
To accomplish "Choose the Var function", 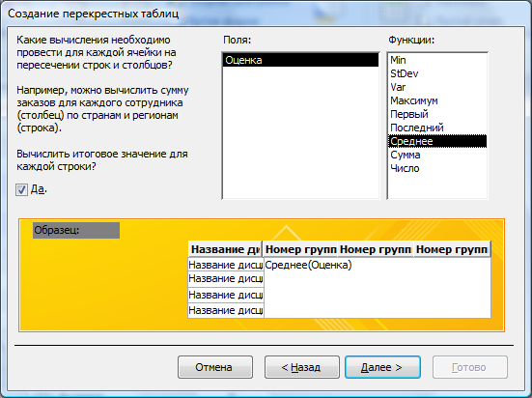I will (437, 87).
